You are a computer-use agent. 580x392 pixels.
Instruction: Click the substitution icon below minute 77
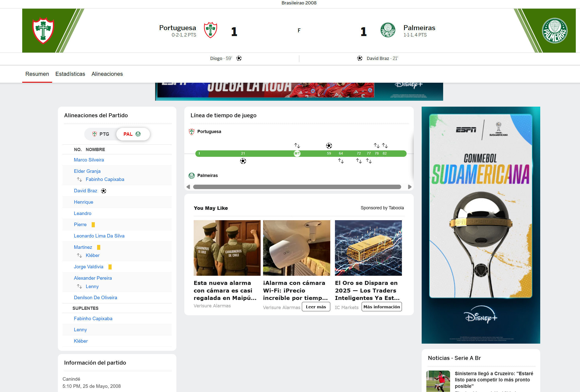[369, 161]
